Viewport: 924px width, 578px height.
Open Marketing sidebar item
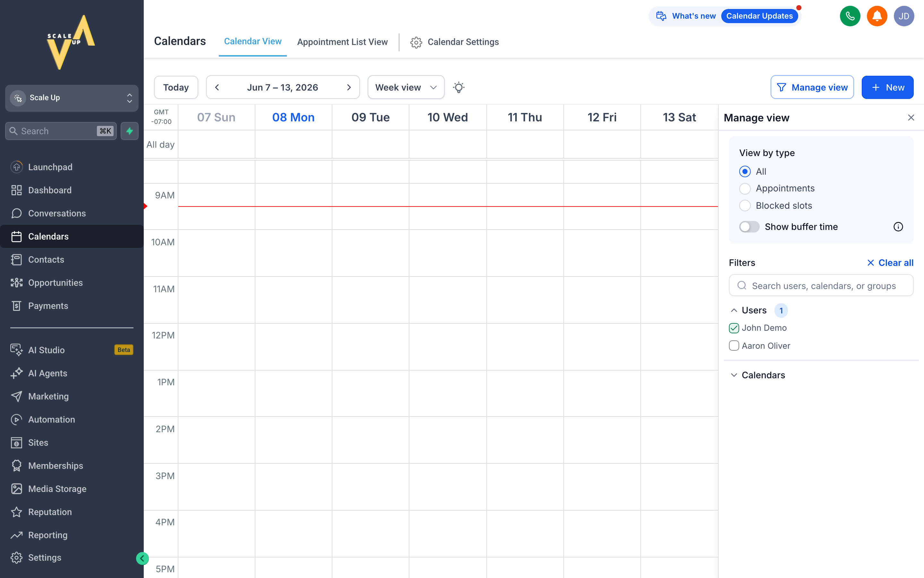pyautogui.click(x=72, y=396)
